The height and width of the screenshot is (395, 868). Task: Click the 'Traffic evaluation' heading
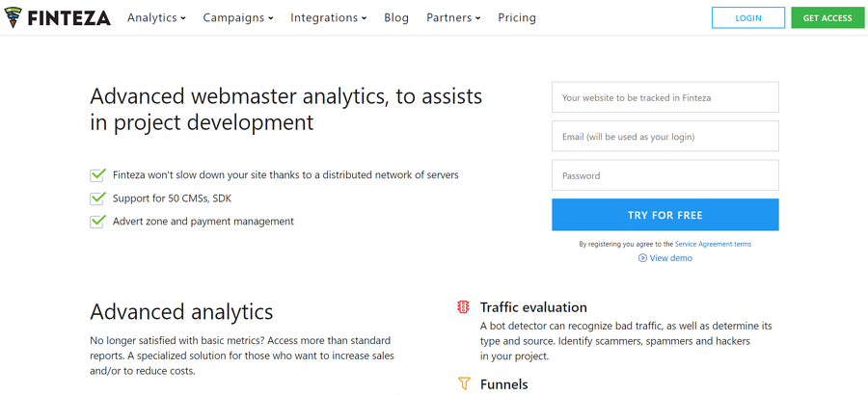(x=533, y=307)
